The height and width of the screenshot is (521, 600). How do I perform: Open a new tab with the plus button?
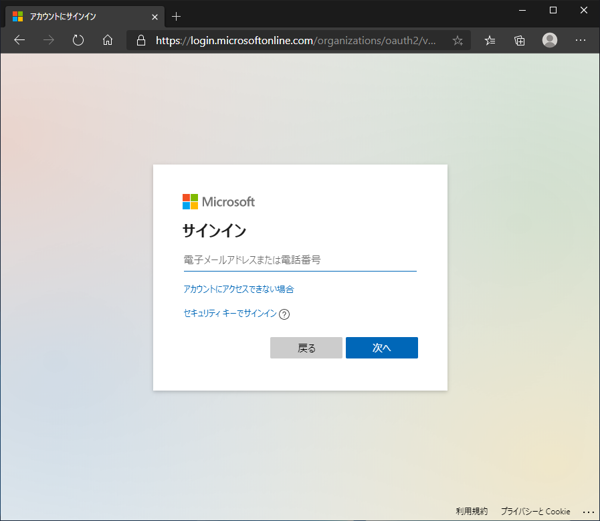tap(176, 16)
